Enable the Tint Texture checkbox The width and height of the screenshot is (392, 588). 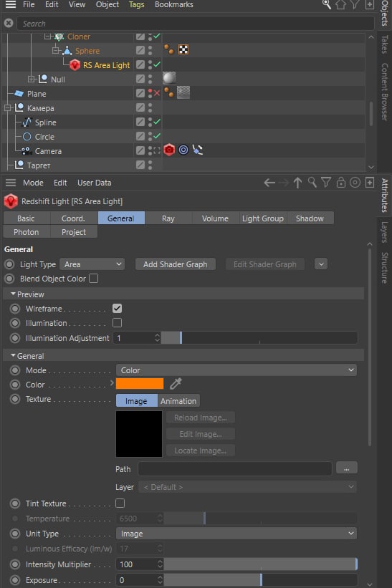[x=120, y=503]
